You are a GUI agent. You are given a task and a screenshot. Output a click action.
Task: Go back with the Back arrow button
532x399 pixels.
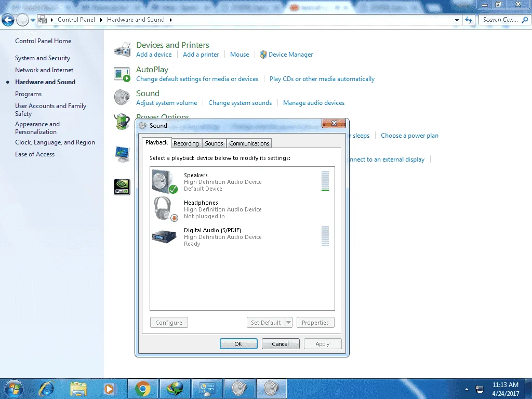pos(8,20)
